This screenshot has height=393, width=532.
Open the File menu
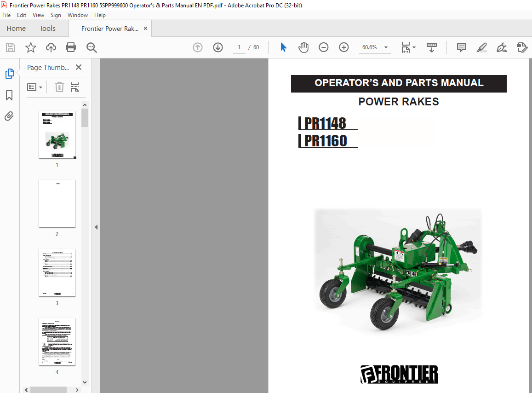(x=6, y=15)
